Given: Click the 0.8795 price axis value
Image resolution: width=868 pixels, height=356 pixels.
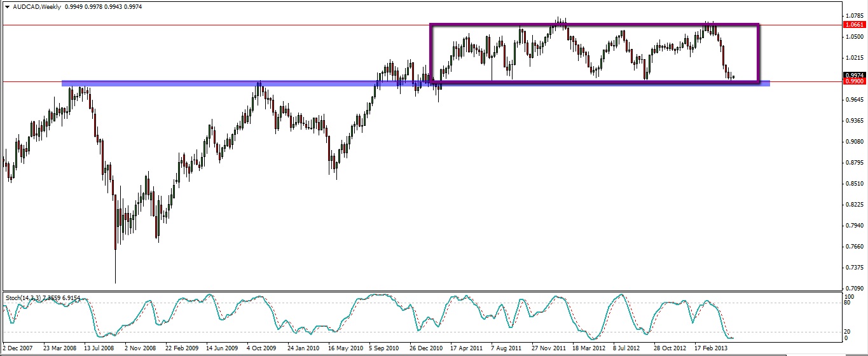Looking at the screenshot, I should (x=855, y=162).
